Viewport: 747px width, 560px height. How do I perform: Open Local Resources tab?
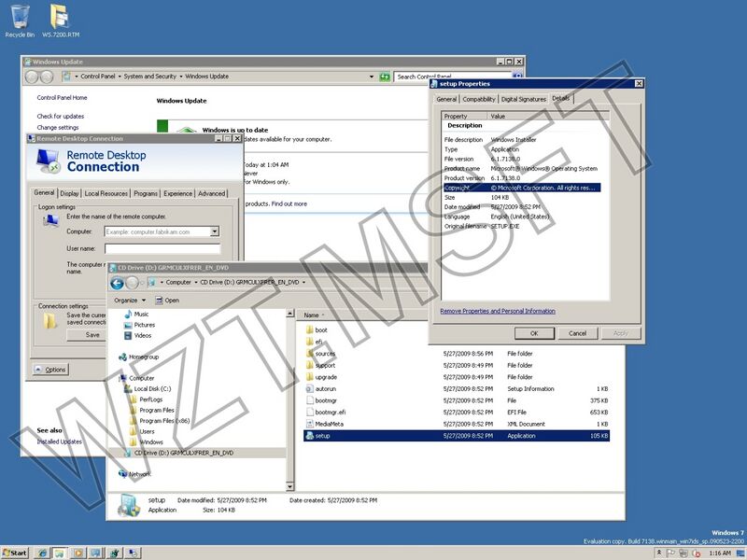pos(106,193)
